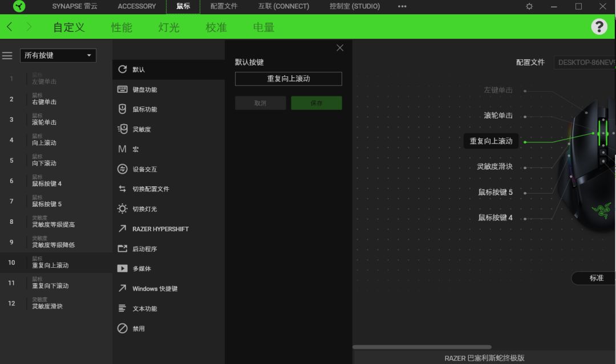Select row 12 灵敏度滑块 in list
This screenshot has height=364, width=616.
coord(56,303)
